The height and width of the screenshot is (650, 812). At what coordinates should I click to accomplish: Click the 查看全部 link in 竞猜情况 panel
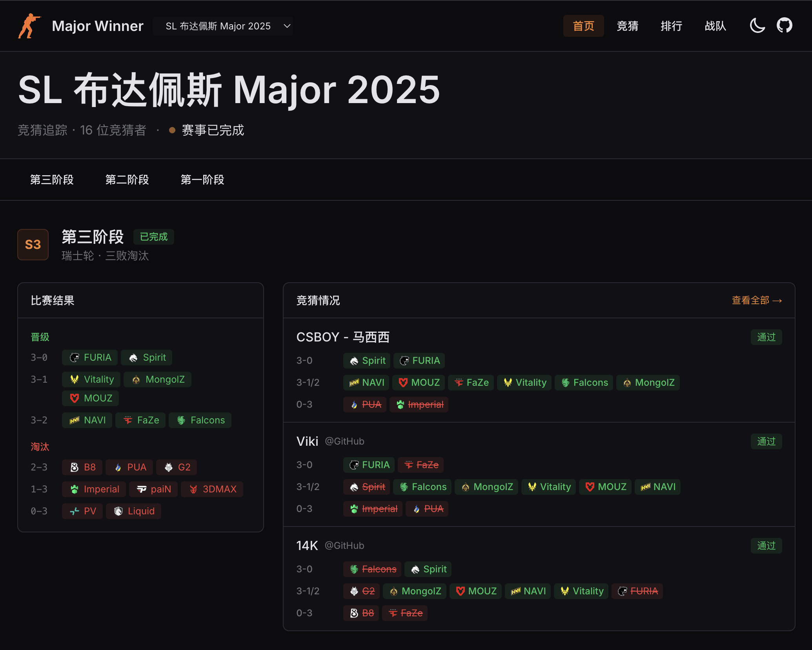pos(756,300)
